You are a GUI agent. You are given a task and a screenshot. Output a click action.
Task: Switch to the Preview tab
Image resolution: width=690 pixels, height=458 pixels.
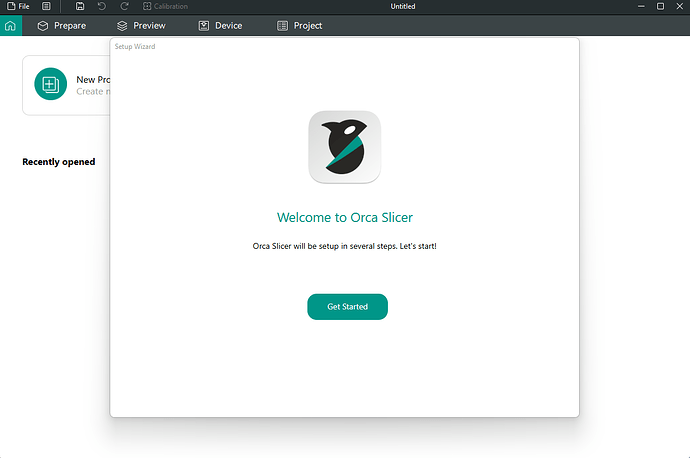click(141, 25)
